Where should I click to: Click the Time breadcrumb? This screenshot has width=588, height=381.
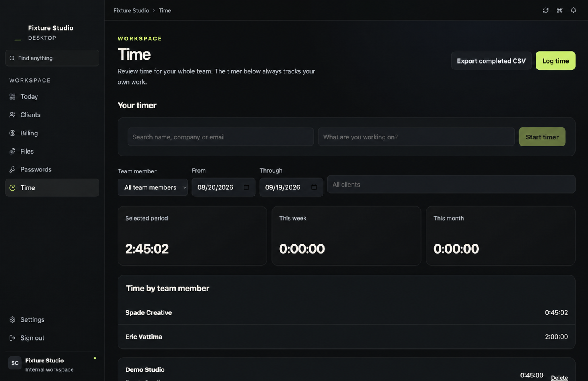164,10
